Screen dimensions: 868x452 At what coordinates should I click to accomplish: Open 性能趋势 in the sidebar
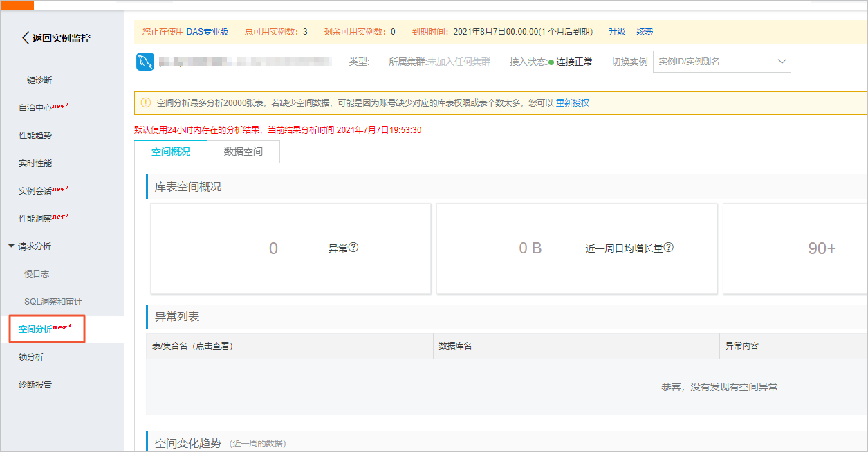(x=35, y=136)
